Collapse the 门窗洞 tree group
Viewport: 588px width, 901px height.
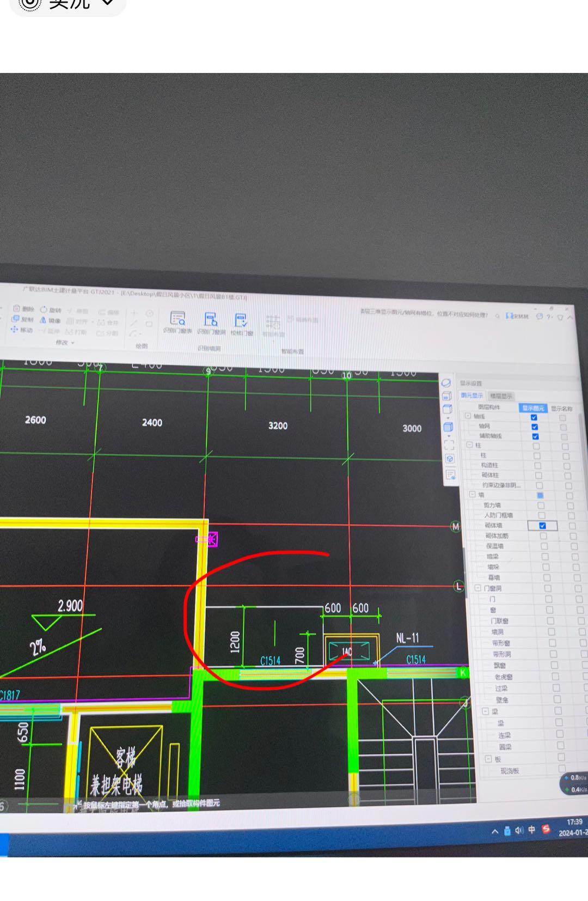[477, 588]
